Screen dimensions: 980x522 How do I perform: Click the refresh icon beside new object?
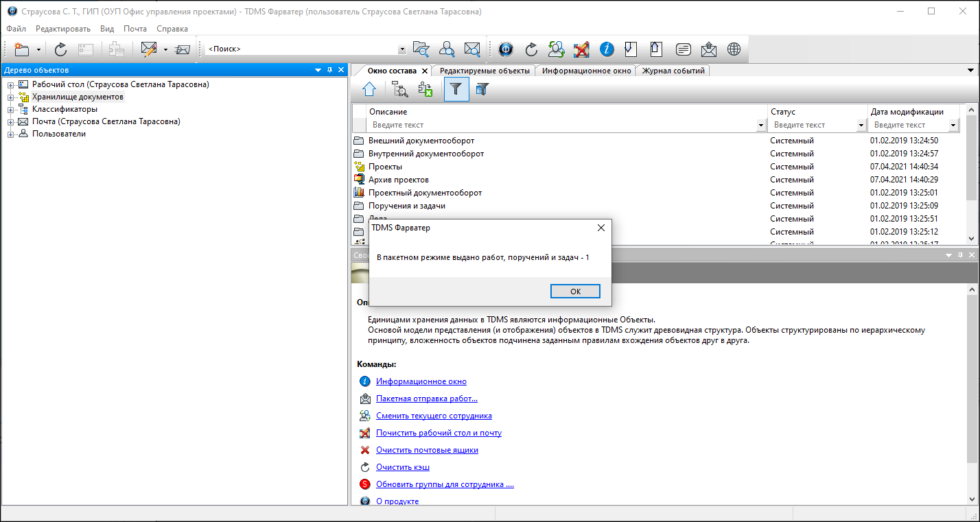tap(60, 49)
